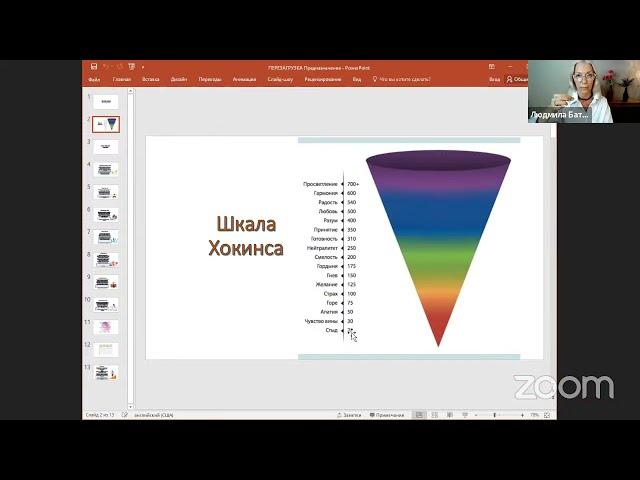Select slide 7 thumbnail

point(106,237)
